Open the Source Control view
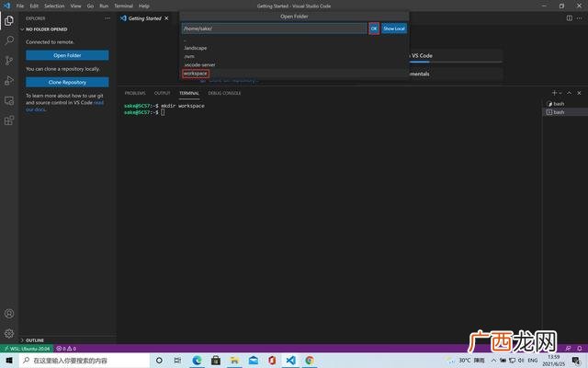This screenshot has height=368, width=588. pyautogui.click(x=9, y=61)
